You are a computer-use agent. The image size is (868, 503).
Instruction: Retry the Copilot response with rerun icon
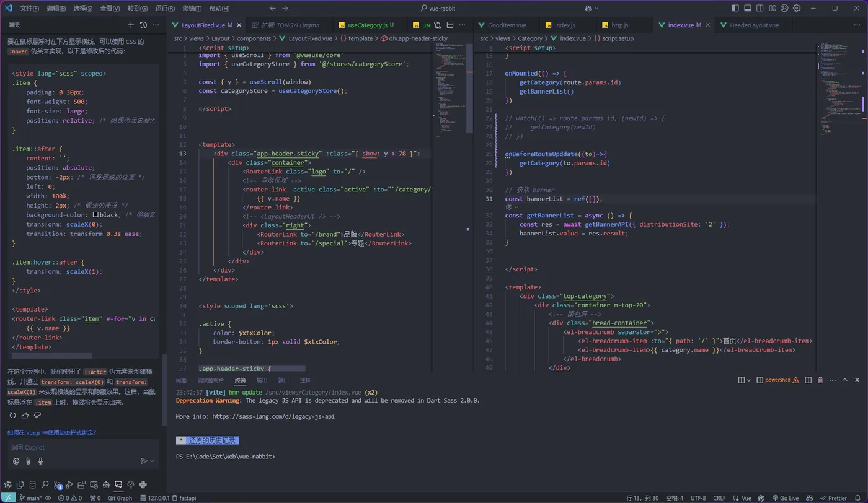click(x=12, y=416)
